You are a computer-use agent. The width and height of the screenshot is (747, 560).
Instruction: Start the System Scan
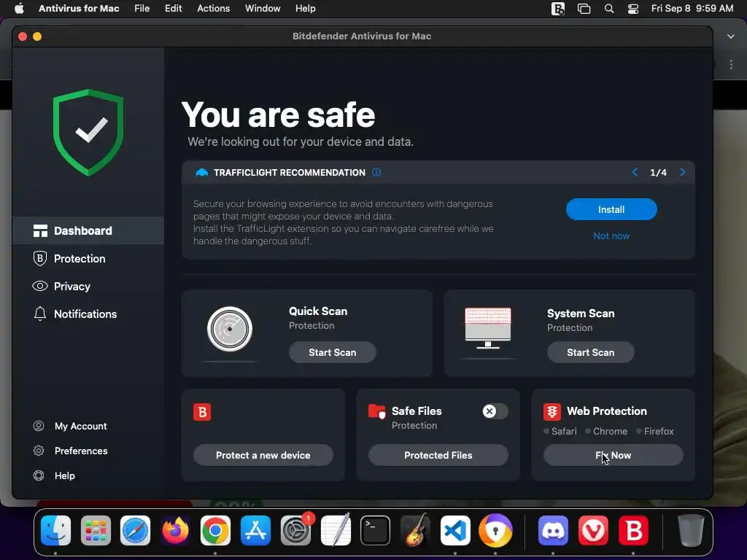tap(591, 352)
